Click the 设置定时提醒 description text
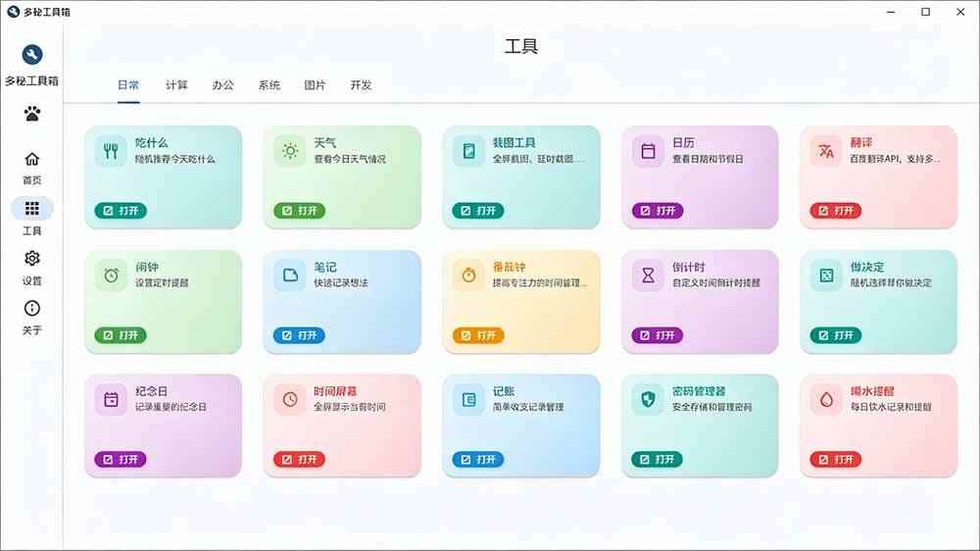Image resolution: width=980 pixels, height=551 pixels. [x=162, y=282]
